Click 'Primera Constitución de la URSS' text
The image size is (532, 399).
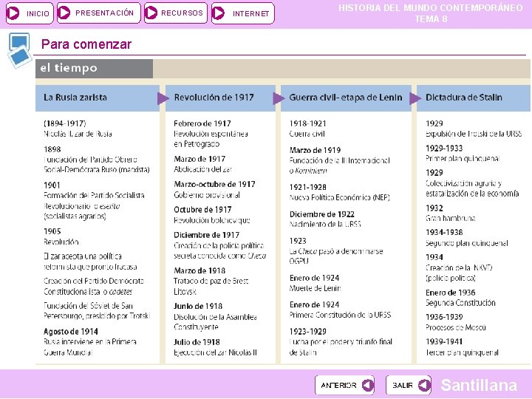[x=340, y=315]
